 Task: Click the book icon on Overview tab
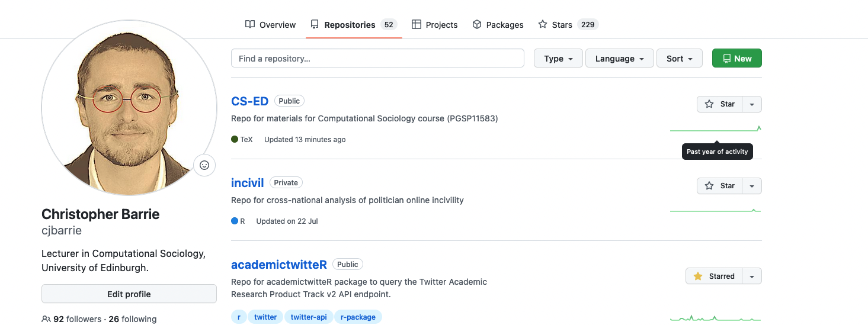pyautogui.click(x=250, y=24)
